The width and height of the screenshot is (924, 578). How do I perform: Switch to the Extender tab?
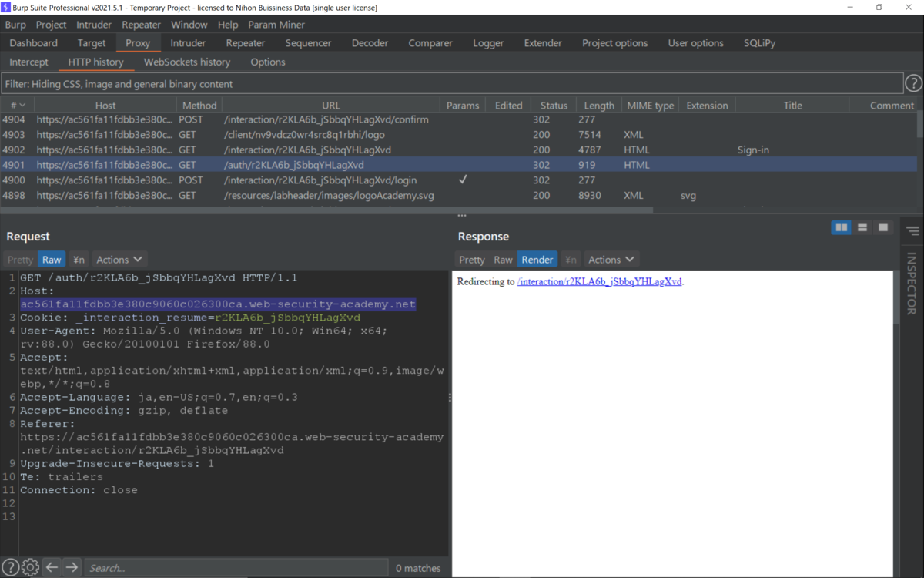click(543, 43)
